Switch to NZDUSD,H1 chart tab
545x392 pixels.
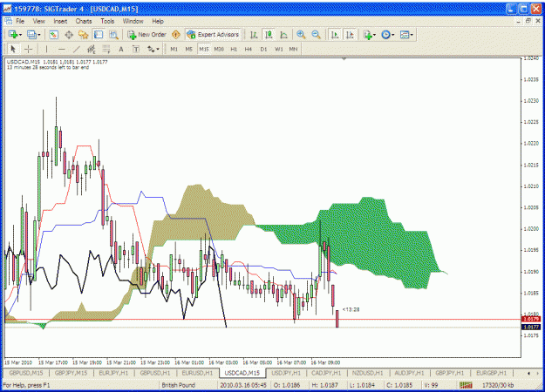coord(367,373)
